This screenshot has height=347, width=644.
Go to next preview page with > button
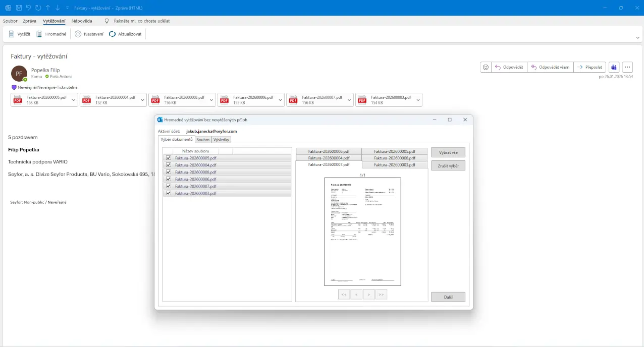pos(369,295)
